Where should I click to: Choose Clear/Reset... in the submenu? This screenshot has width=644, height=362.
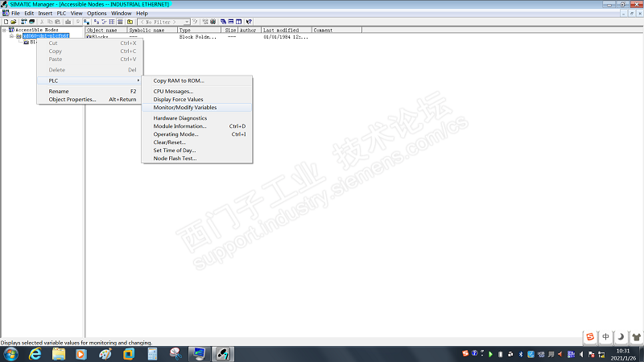[197, 142]
